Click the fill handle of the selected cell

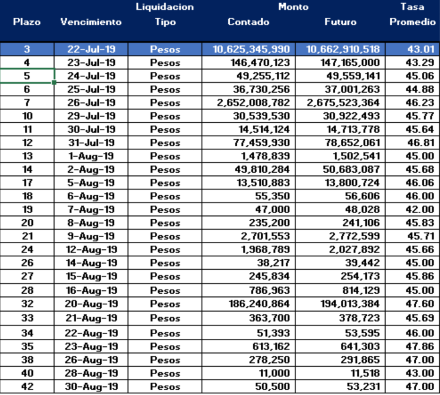(54, 82)
